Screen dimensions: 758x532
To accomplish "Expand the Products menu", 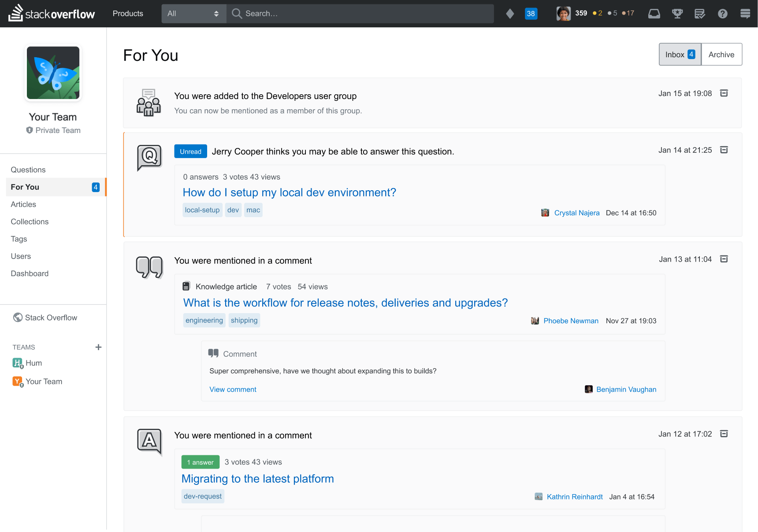I will (x=128, y=14).
